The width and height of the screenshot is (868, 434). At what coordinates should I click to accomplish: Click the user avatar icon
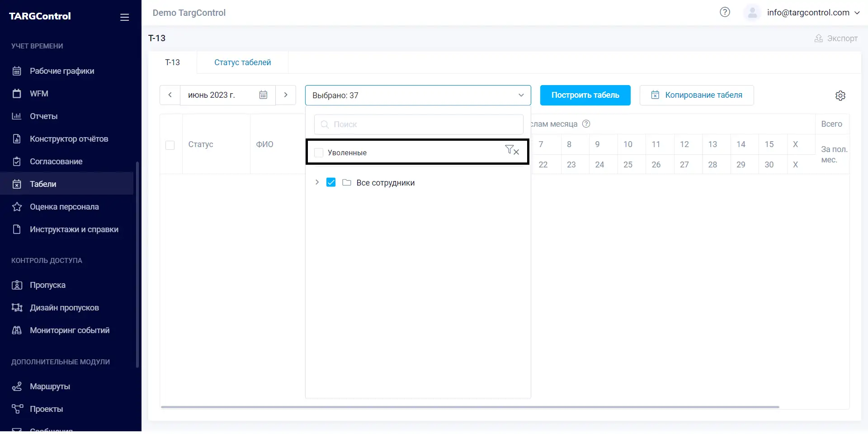pyautogui.click(x=752, y=13)
